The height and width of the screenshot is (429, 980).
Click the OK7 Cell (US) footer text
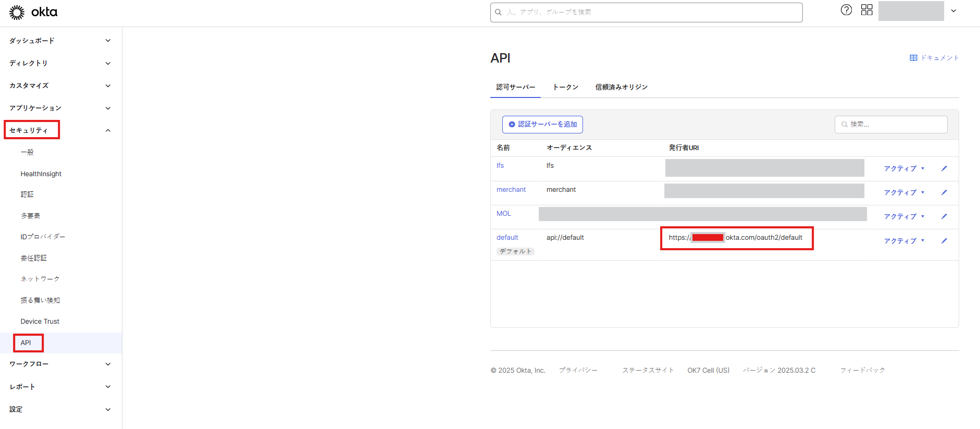click(x=709, y=370)
